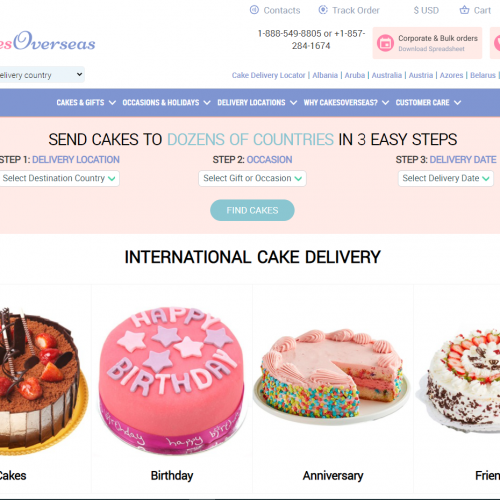Follow the Cake Delivery Locator link
The image size is (500, 500).
(x=268, y=75)
